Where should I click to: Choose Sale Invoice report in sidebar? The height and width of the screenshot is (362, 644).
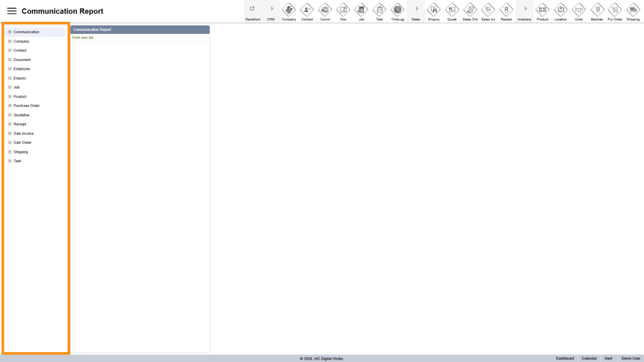23,133
